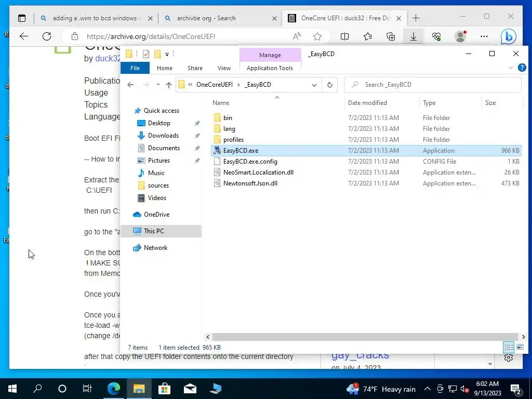Go up one folder in Explorer

[x=169, y=85]
